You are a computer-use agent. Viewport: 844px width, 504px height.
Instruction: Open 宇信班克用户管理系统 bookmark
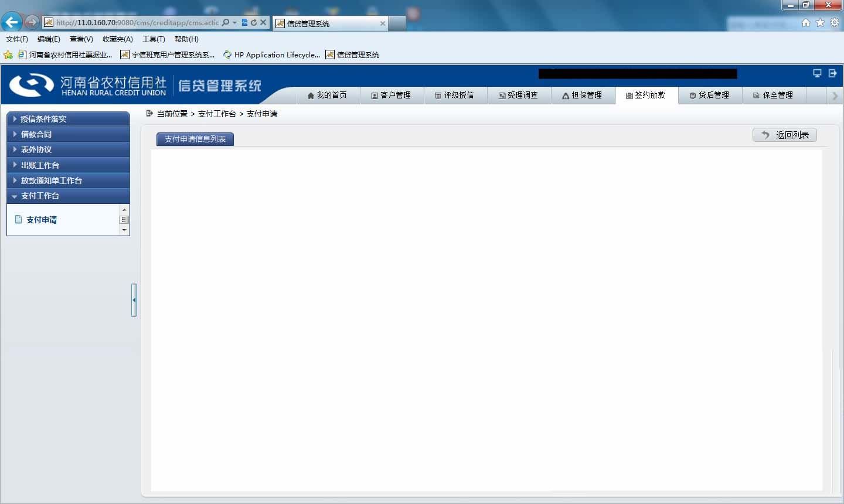[x=168, y=55]
